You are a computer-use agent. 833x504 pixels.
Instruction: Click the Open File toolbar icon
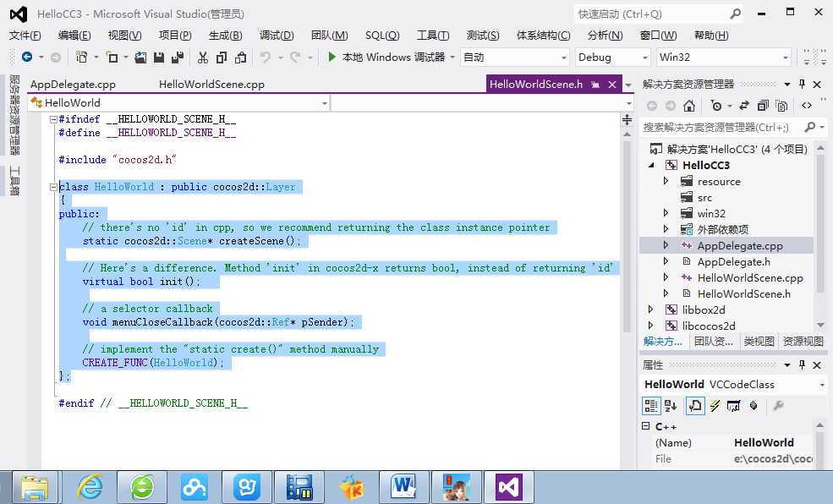point(140,57)
